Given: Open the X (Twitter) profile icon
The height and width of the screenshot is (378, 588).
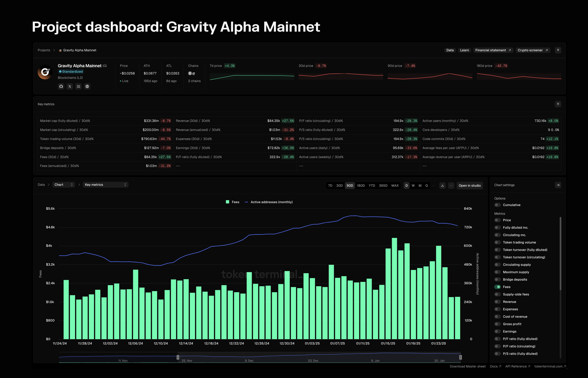Looking at the screenshot, I should tap(70, 86).
